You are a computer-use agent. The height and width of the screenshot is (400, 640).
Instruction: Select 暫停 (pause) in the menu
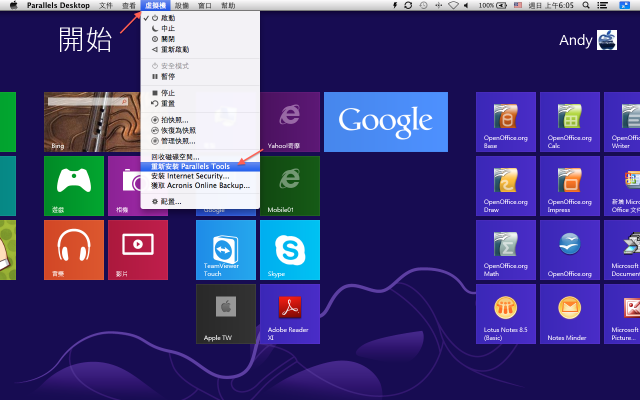coord(200,76)
